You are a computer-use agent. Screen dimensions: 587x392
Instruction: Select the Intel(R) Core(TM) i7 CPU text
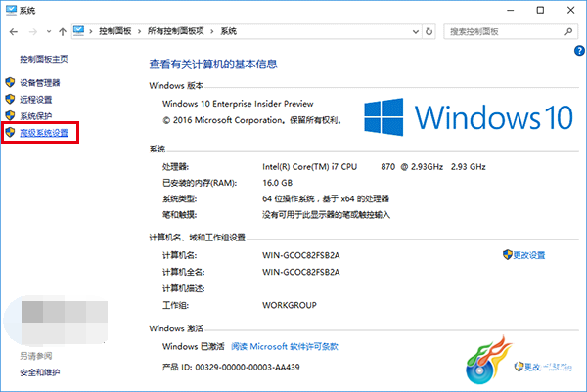[x=309, y=167]
